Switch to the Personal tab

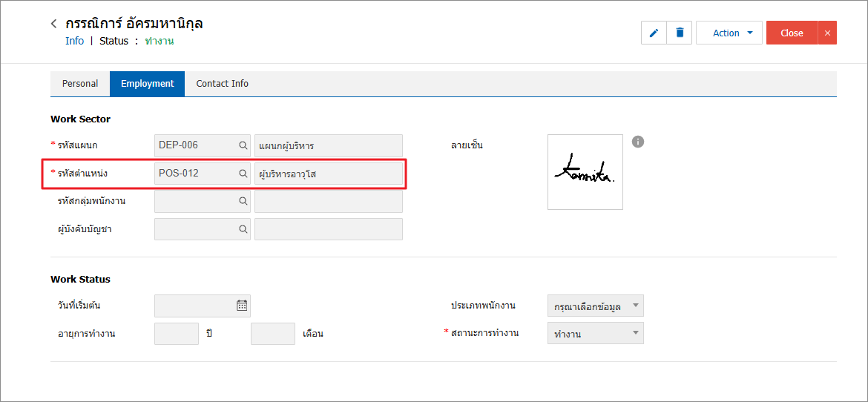(x=80, y=84)
